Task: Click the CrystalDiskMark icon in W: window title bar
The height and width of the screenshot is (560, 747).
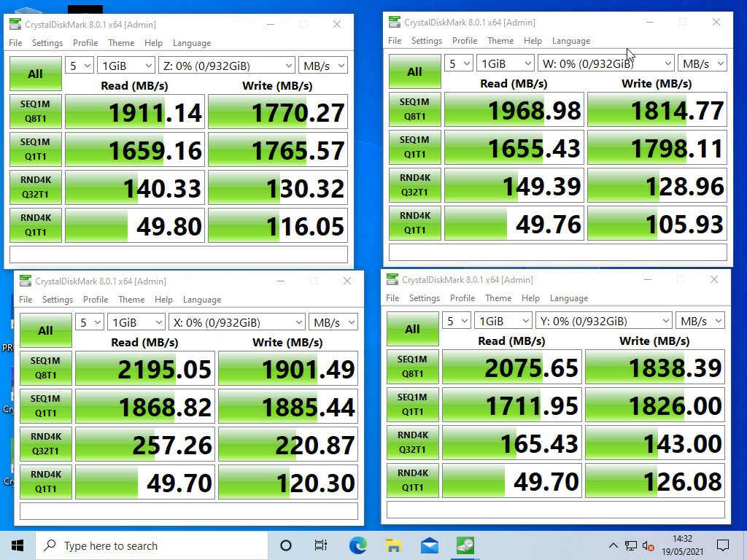Action: point(395,22)
